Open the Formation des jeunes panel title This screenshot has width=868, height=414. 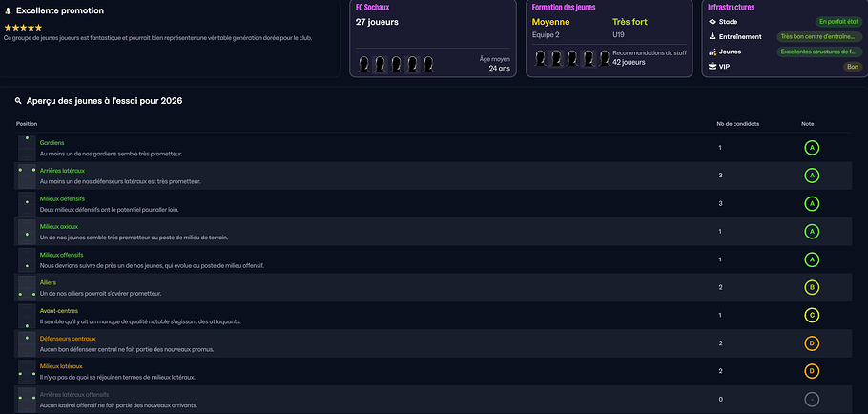coord(561,8)
